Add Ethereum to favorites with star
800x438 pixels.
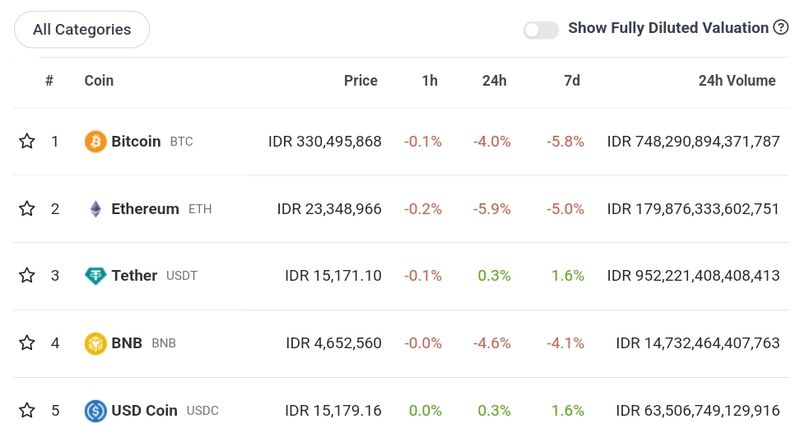click(27, 209)
